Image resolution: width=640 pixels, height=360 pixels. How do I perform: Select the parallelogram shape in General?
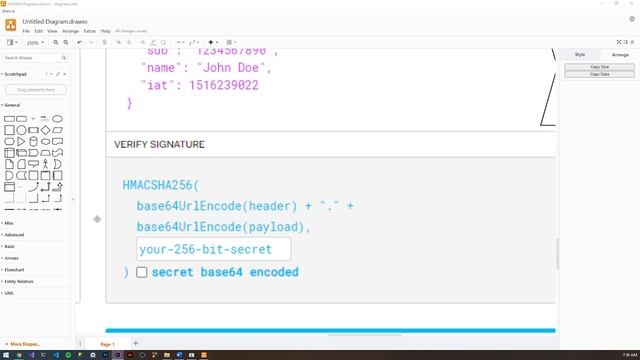(58, 130)
